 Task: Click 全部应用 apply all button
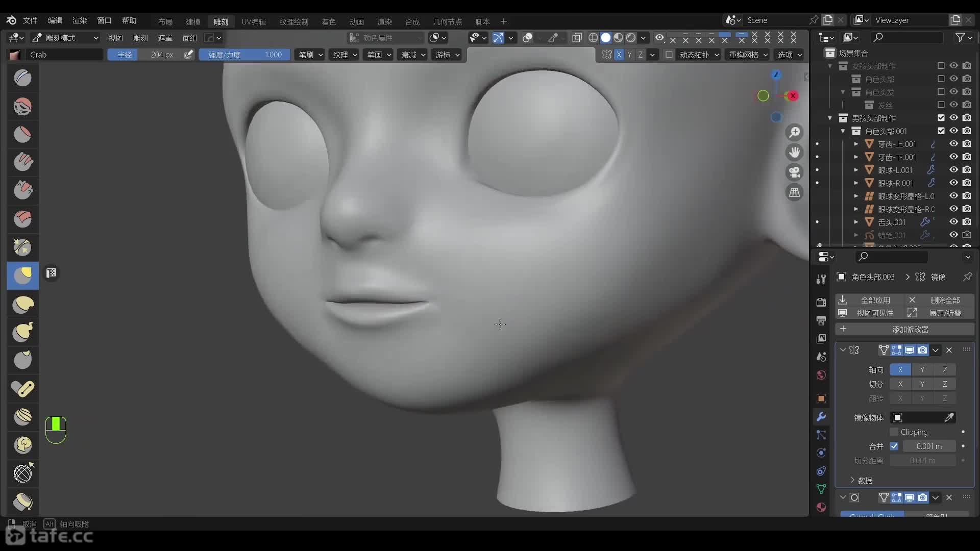tap(869, 300)
